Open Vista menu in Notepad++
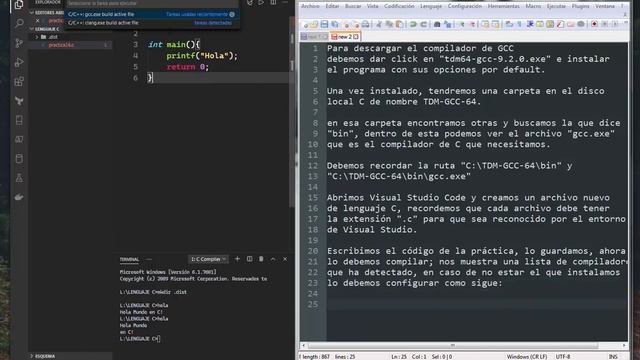 click(x=372, y=6)
